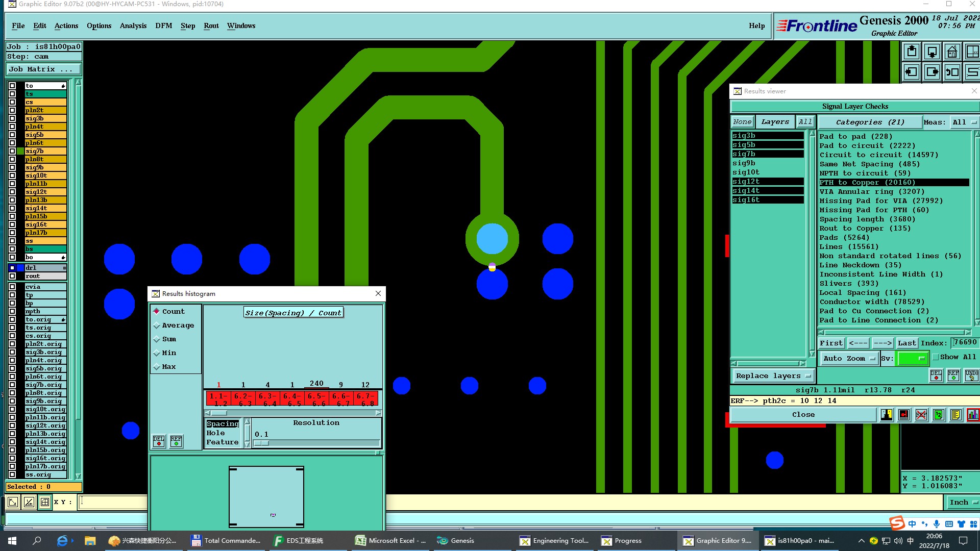Open the Analysis menu
The height and width of the screenshot is (551, 980).
133,26
